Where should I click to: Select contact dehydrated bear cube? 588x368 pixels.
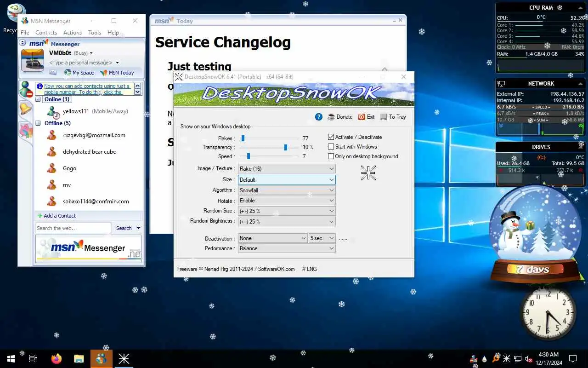89,152
